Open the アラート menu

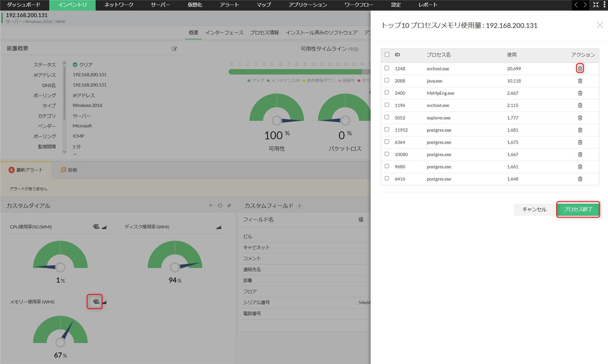(229, 5)
